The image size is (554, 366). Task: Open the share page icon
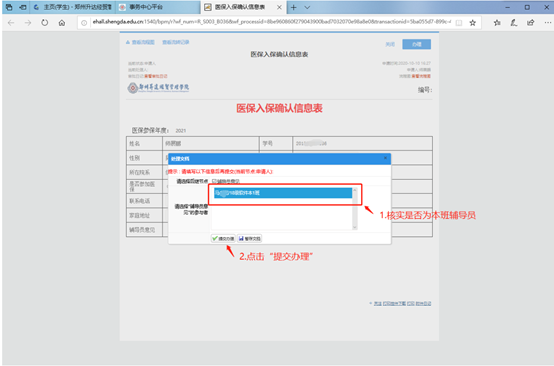point(530,23)
